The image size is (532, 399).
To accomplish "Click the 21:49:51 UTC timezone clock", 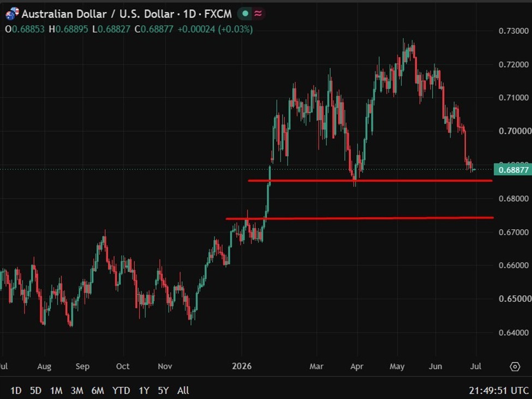I will [x=499, y=390].
